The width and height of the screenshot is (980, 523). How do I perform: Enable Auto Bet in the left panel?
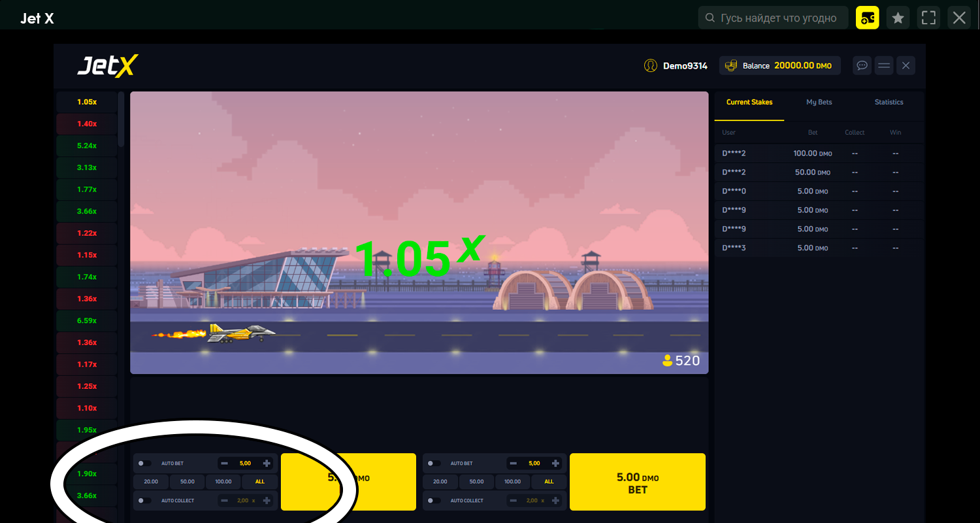[144, 464]
